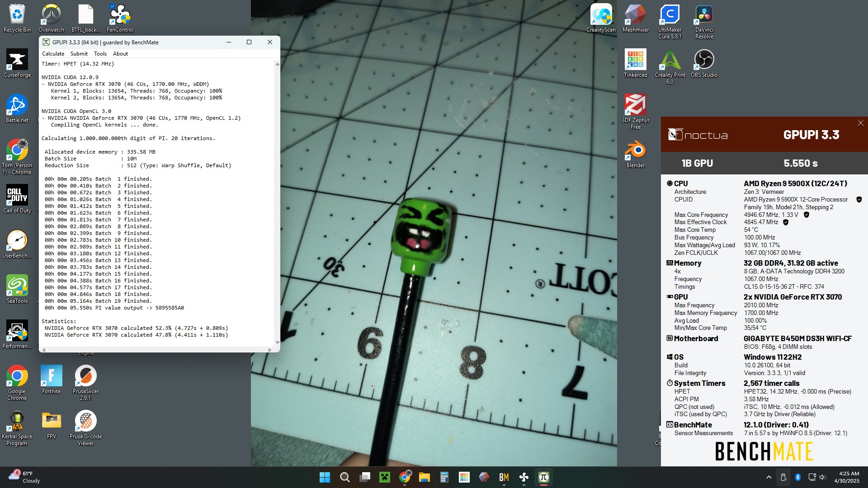Screen dimensions: 868x488
Task: Click the AMD Ryzen 9 5900X (12C/24T) heading
Action: pyautogui.click(x=795, y=183)
